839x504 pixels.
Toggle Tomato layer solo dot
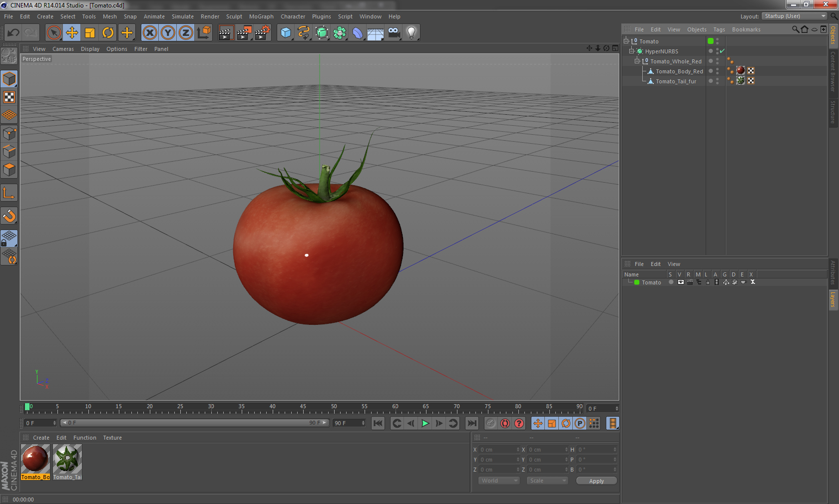671,282
